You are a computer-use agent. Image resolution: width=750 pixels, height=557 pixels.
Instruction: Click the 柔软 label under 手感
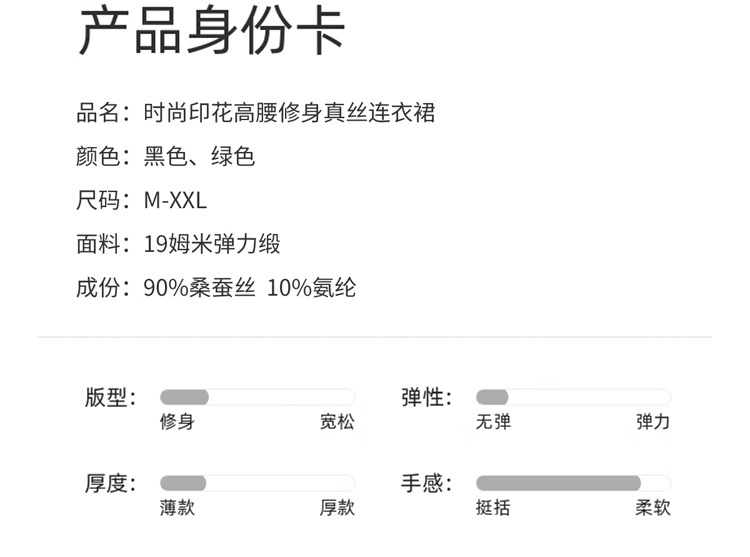(653, 508)
